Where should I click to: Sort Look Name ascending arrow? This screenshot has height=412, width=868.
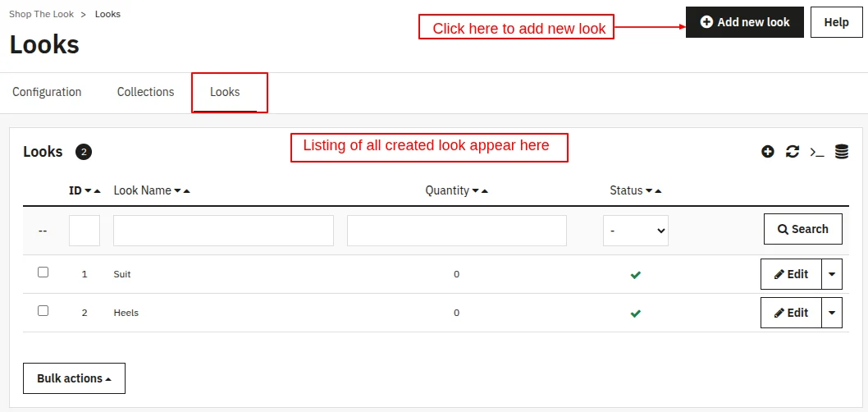pyautogui.click(x=186, y=190)
